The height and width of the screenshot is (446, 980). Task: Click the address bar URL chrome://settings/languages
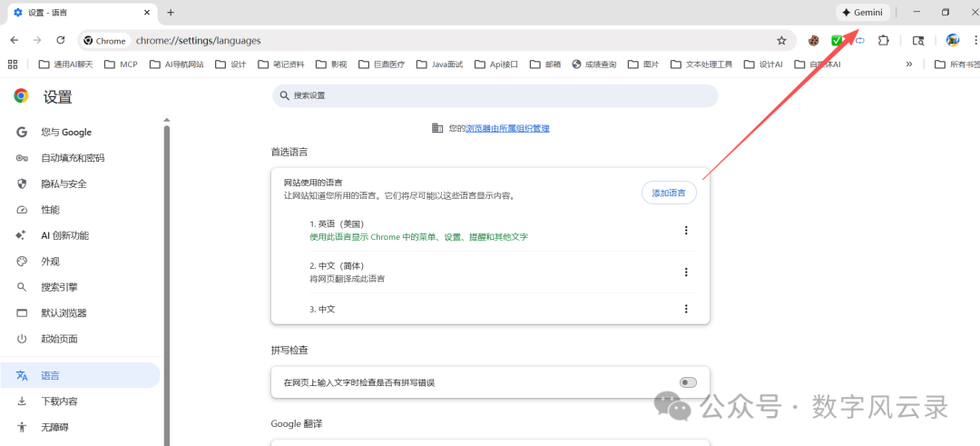tap(198, 41)
